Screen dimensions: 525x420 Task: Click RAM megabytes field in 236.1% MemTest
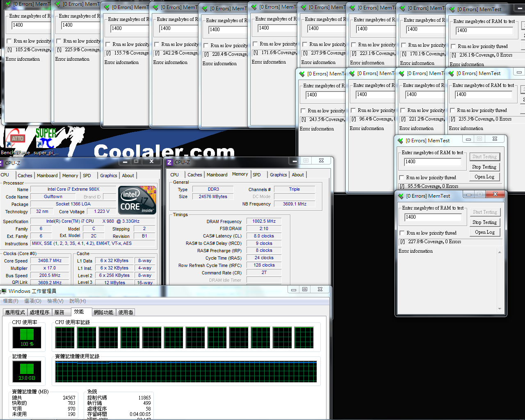coord(484,31)
